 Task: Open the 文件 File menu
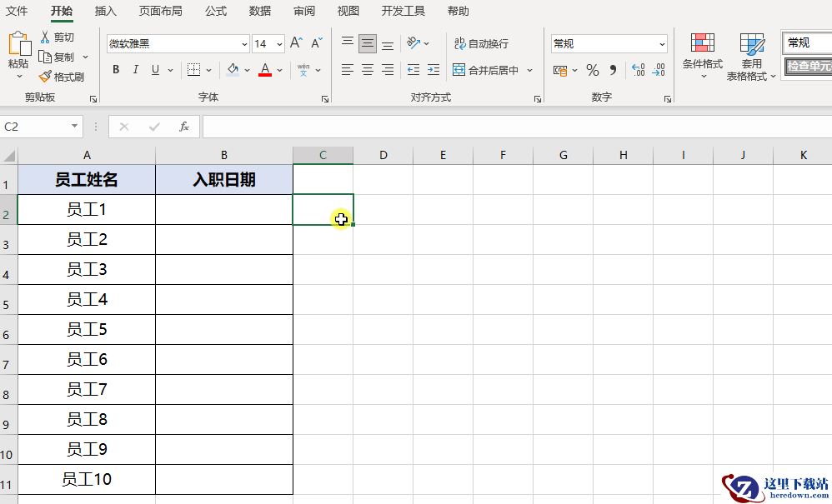(17, 11)
